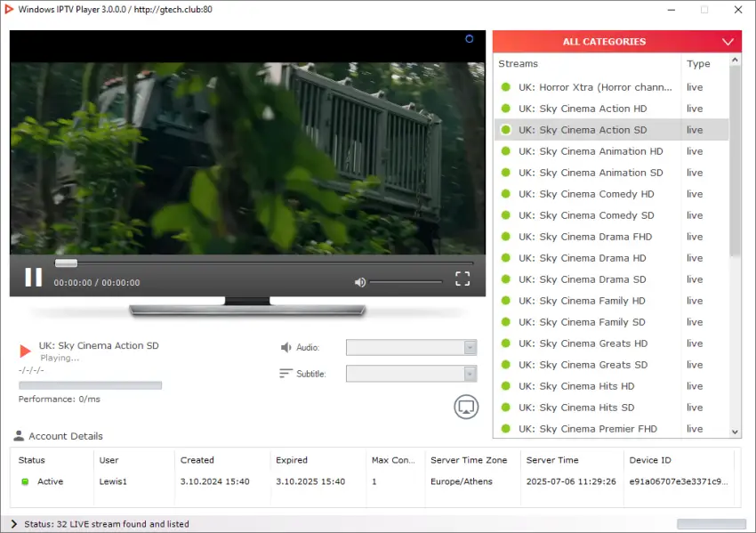The width and height of the screenshot is (756, 533).
Task: Enter fullscreen video mode
Action: [x=462, y=279]
